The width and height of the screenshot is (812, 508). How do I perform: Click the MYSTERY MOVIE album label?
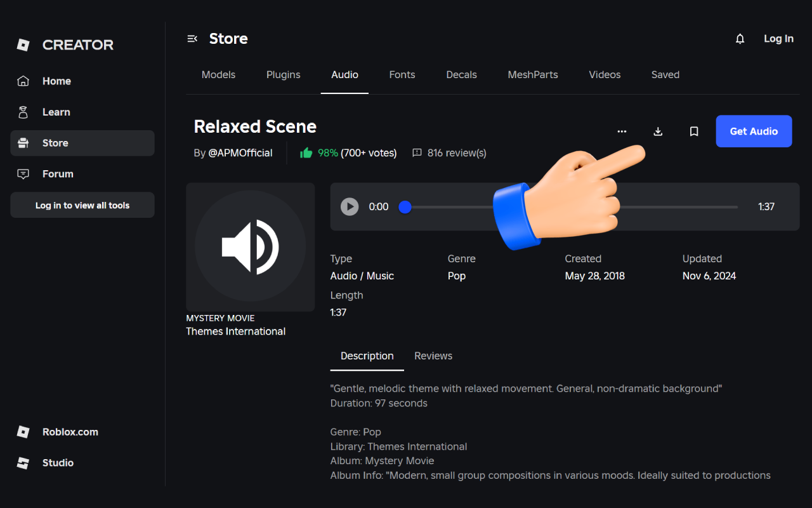[220, 318]
